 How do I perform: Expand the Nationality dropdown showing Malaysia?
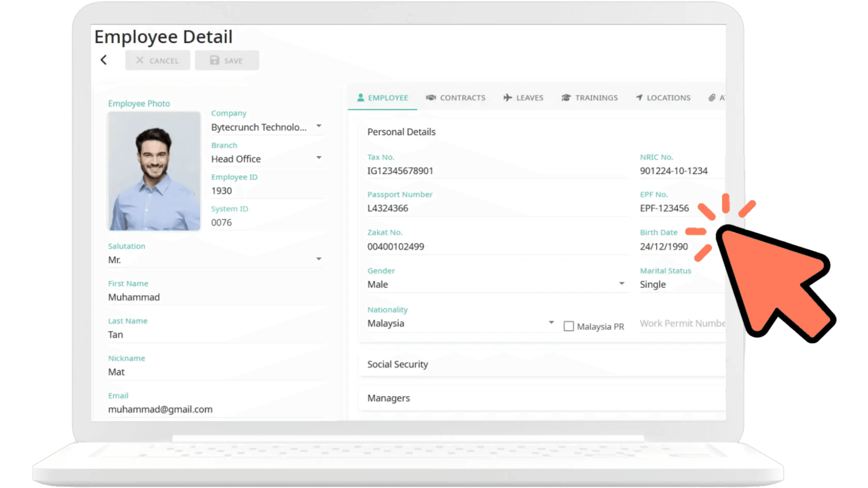coord(551,322)
